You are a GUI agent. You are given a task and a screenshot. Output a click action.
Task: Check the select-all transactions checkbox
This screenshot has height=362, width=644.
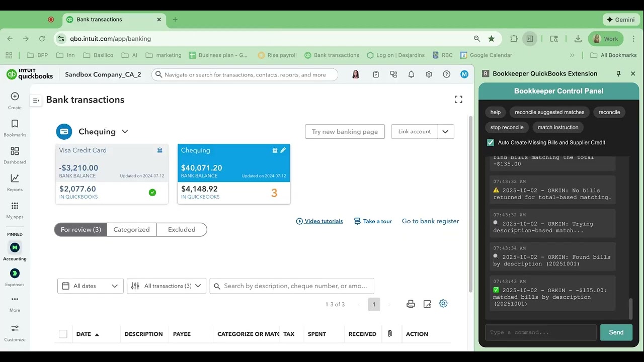click(x=63, y=334)
